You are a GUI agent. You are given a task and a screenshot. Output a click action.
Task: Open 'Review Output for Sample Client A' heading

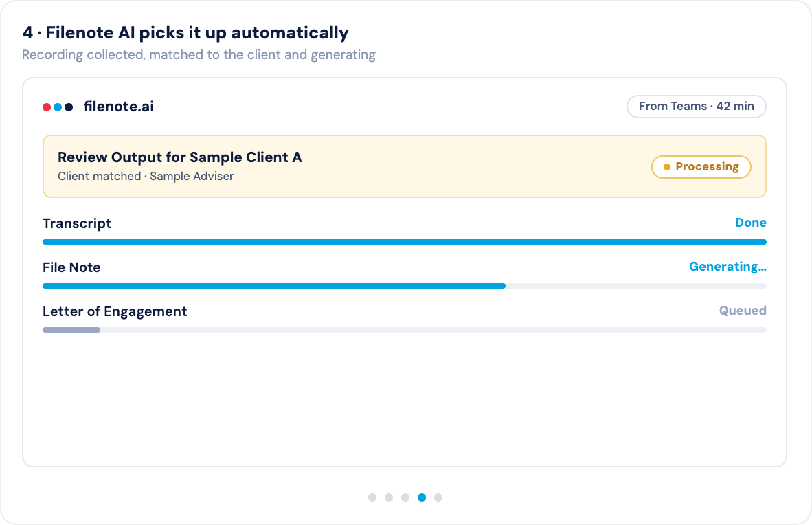point(180,157)
